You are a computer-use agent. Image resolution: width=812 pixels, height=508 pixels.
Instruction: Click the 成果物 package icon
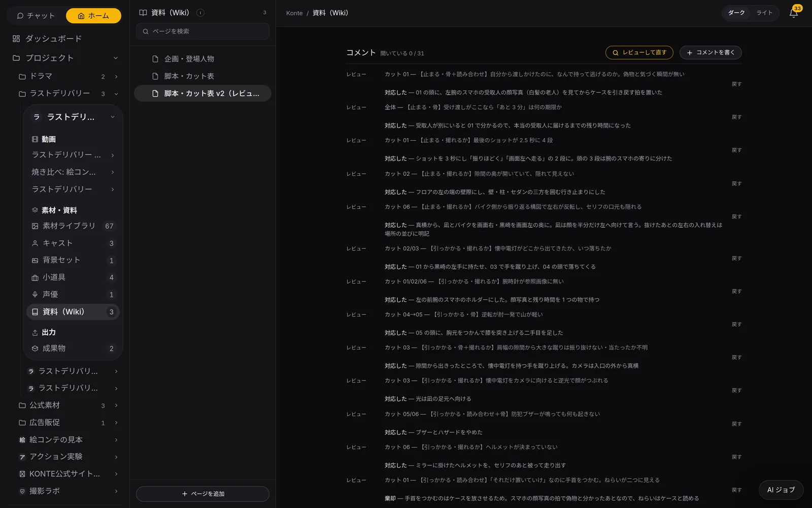[35, 348]
